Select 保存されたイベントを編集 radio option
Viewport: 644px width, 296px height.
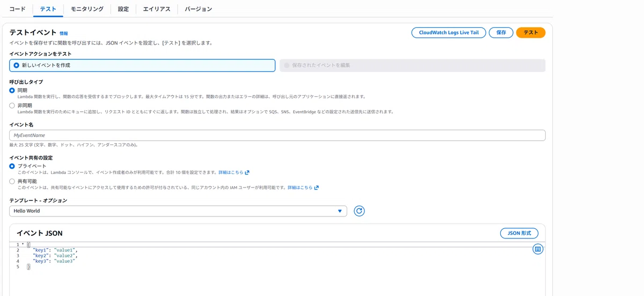[x=412, y=65]
